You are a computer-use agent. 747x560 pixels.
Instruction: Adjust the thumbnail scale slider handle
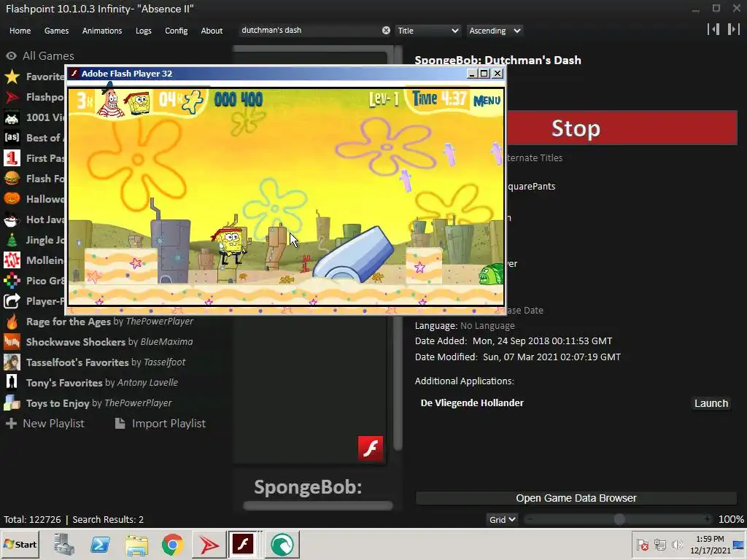[x=619, y=519]
